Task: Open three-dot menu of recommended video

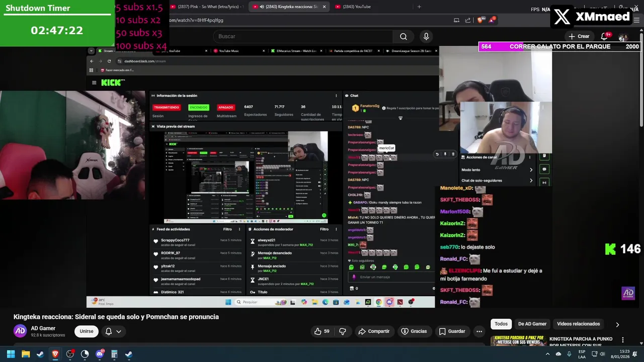Action: tap(623, 340)
